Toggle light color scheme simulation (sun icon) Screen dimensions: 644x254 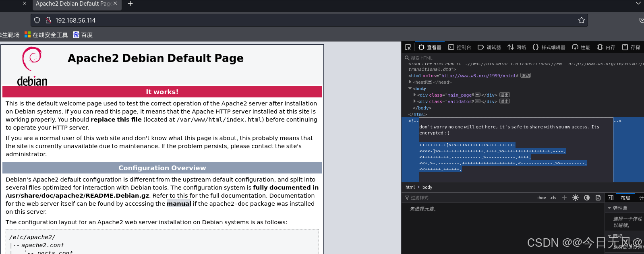point(576,198)
